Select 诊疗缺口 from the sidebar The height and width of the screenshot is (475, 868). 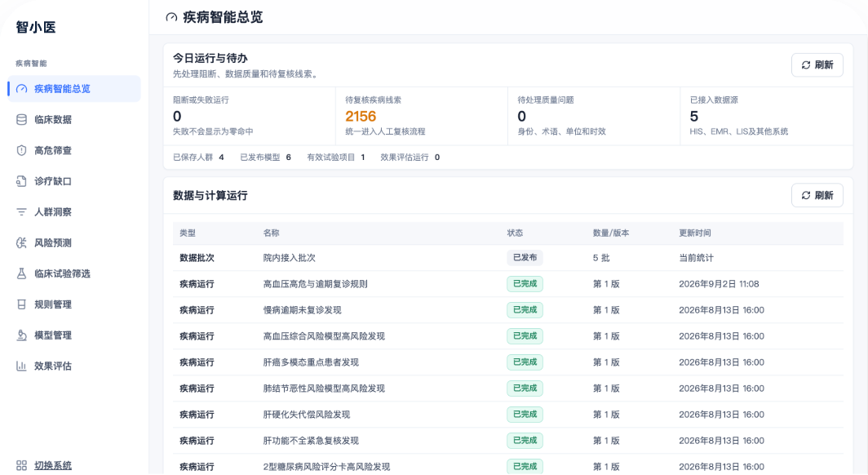(x=75, y=181)
